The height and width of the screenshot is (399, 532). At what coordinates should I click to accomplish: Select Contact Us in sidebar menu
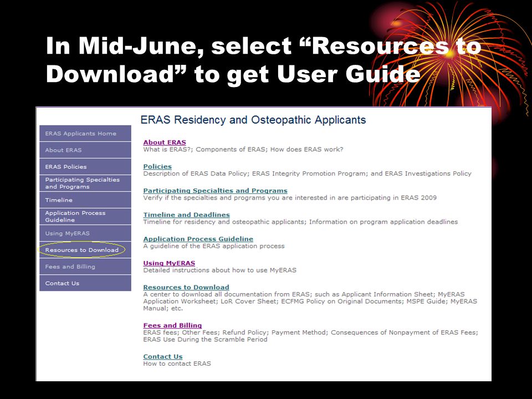click(85, 283)
